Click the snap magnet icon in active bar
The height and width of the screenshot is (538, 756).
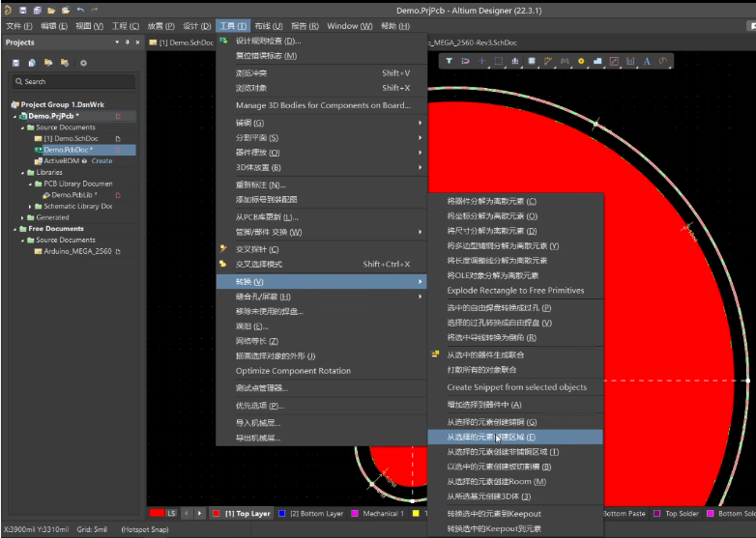coord(465,61)
